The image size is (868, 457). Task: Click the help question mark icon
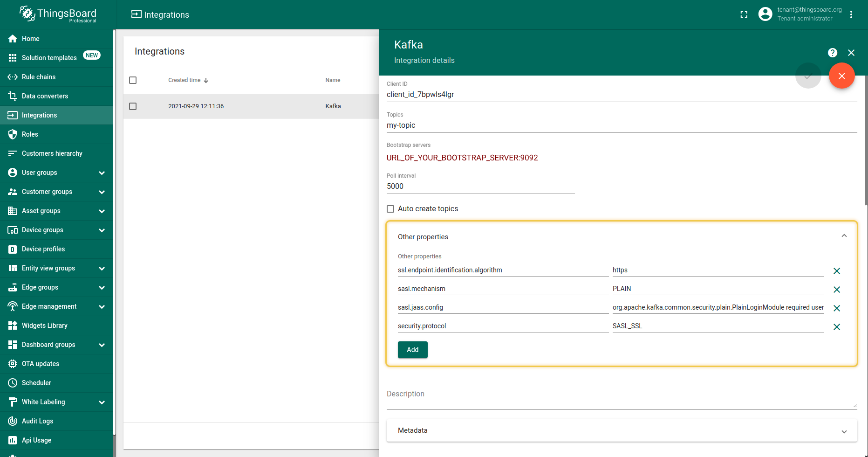[x=833, y=53]
